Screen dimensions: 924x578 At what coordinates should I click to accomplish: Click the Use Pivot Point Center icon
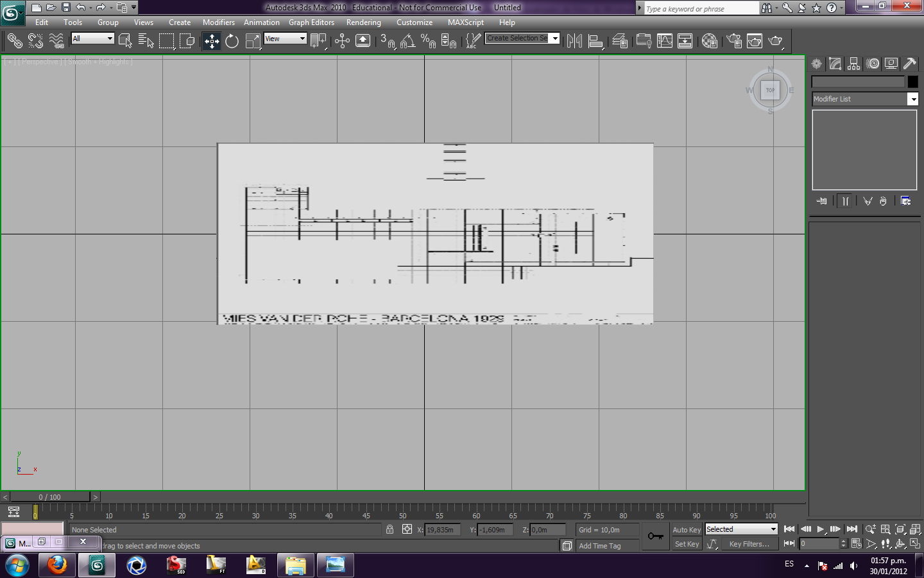pos(318,41)
